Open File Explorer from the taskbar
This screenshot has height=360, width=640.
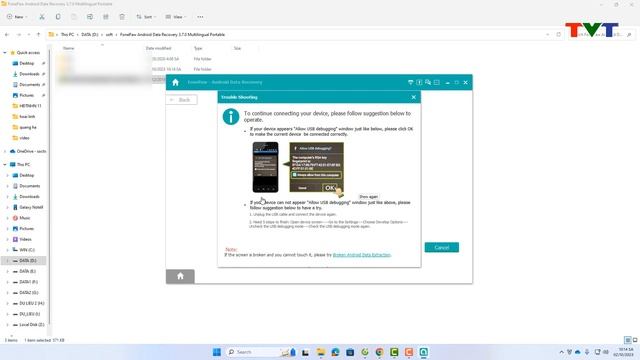(321, 352)
